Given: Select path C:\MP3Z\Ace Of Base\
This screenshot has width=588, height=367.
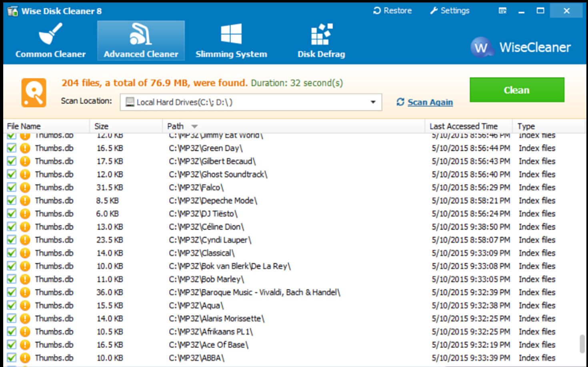Looking at the screenshot, I should coord(209,345).
